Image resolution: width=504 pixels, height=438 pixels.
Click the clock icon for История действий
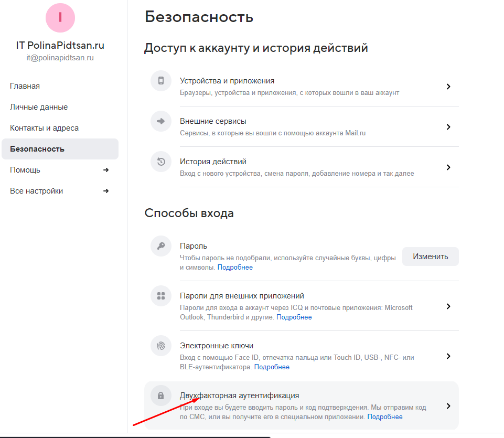click(x=161, y=162)
